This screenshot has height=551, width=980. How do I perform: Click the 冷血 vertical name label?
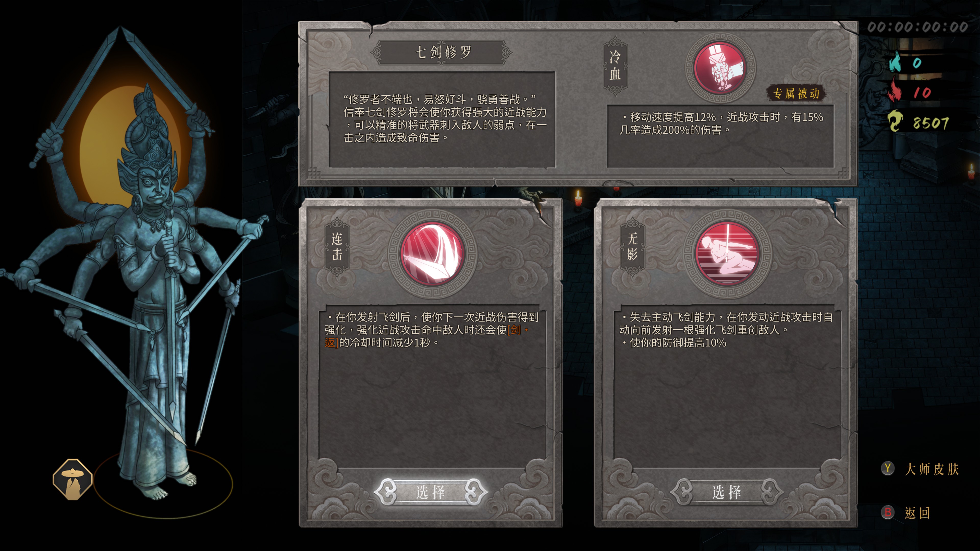pos(615,66)
